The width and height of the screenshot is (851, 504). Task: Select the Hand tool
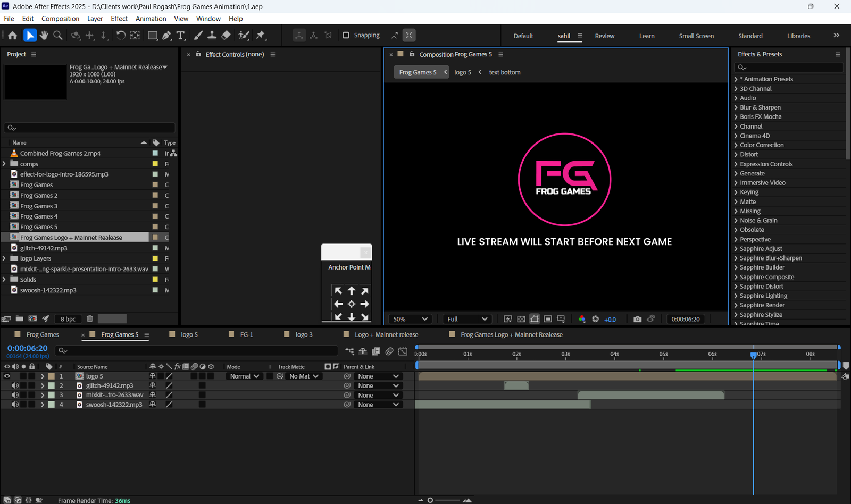point(44,35)
